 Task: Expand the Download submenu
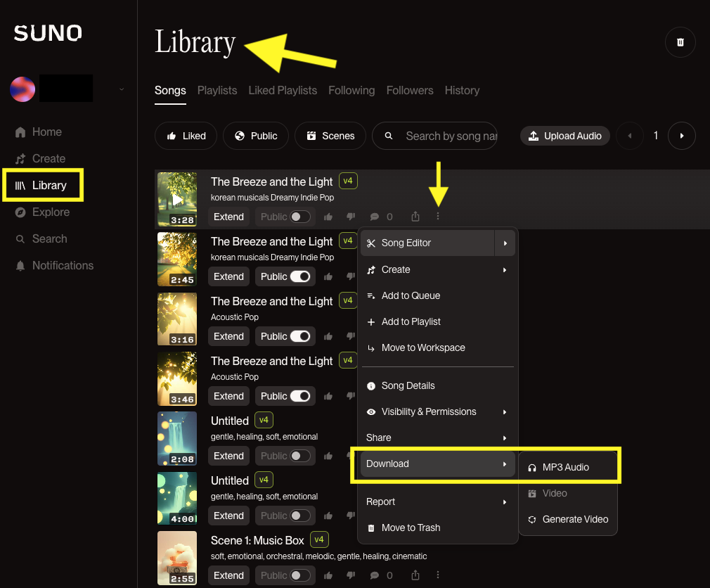point(437,464)
